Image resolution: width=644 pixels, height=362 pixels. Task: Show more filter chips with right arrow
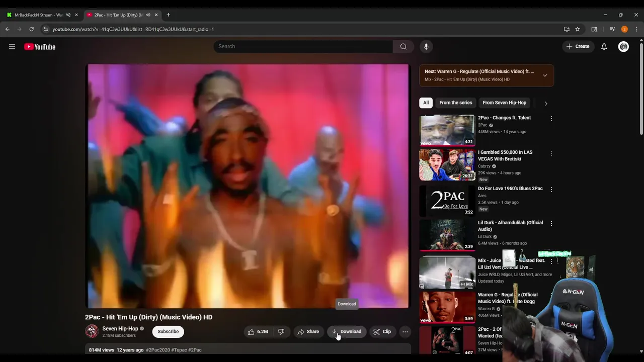tap(546, 103)
